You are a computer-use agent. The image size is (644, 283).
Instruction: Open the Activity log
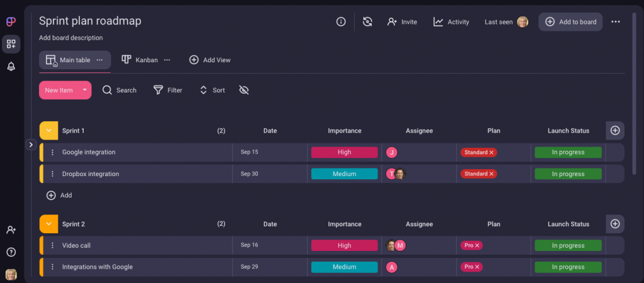451,22
